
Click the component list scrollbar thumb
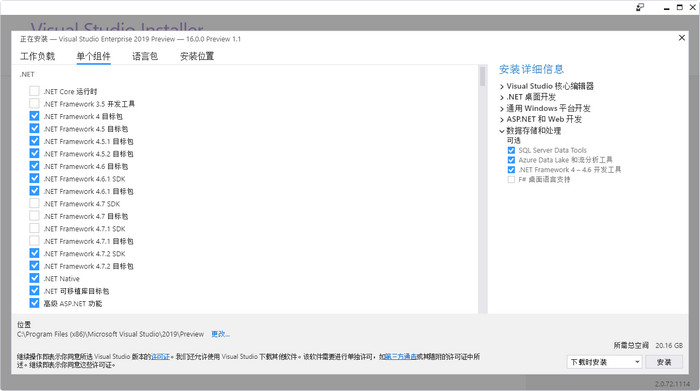[483, 76]
